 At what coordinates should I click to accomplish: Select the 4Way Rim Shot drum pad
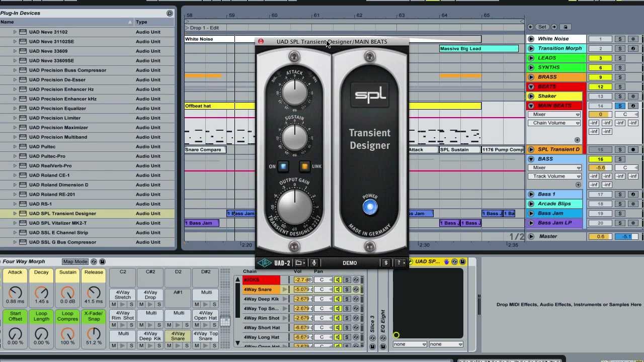click(x=123, y=318)
